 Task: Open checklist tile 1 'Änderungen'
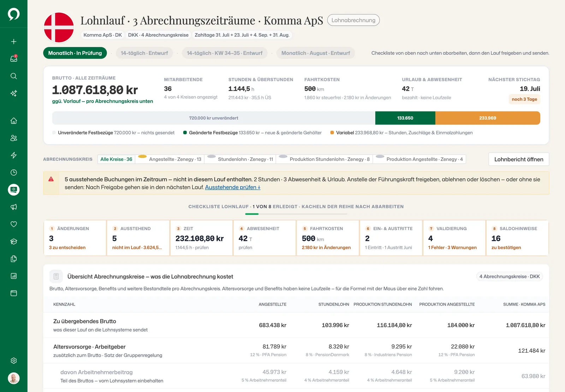[75, 238]
